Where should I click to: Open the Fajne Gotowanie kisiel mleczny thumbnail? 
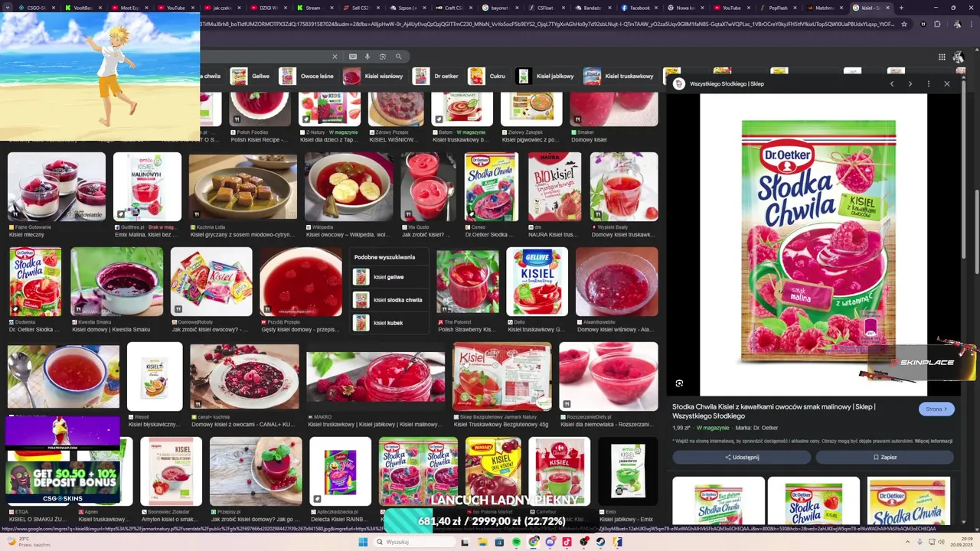57,187
